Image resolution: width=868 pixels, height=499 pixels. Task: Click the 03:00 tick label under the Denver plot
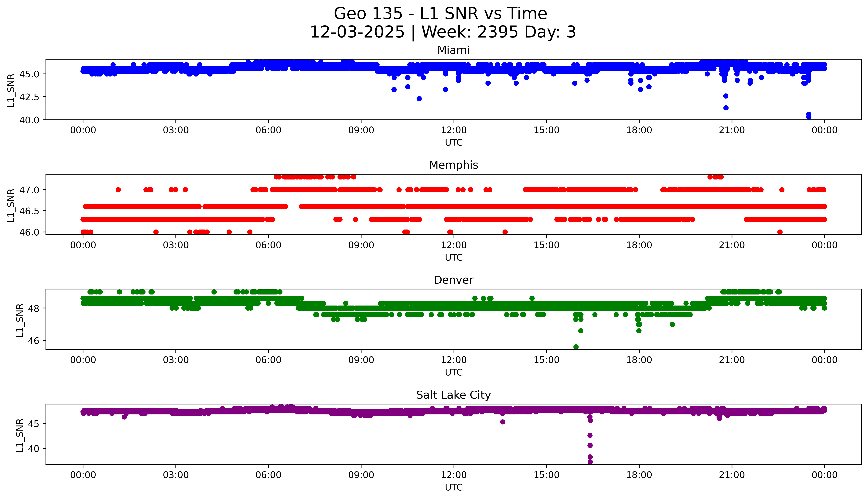click(176, 360)
